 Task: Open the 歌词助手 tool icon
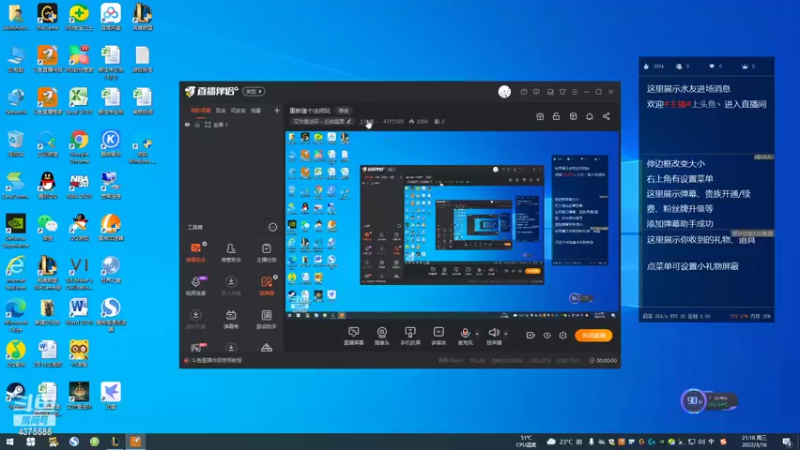tap(266, 319)
